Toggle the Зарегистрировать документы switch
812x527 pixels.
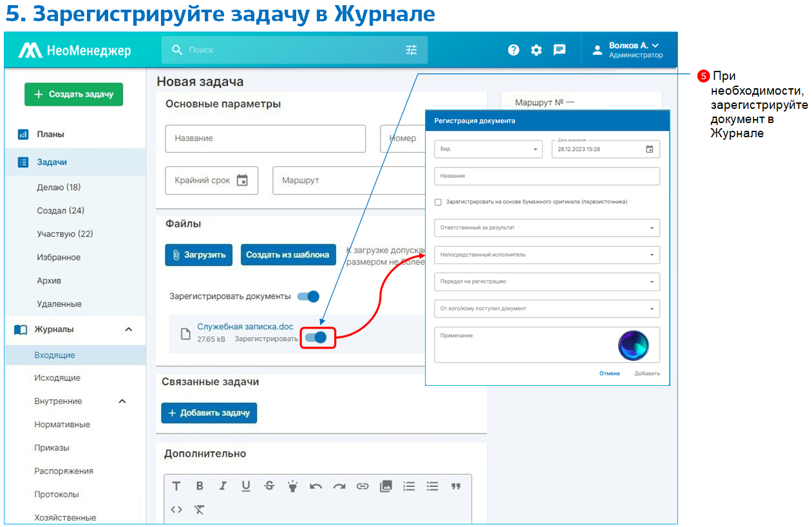308,296
